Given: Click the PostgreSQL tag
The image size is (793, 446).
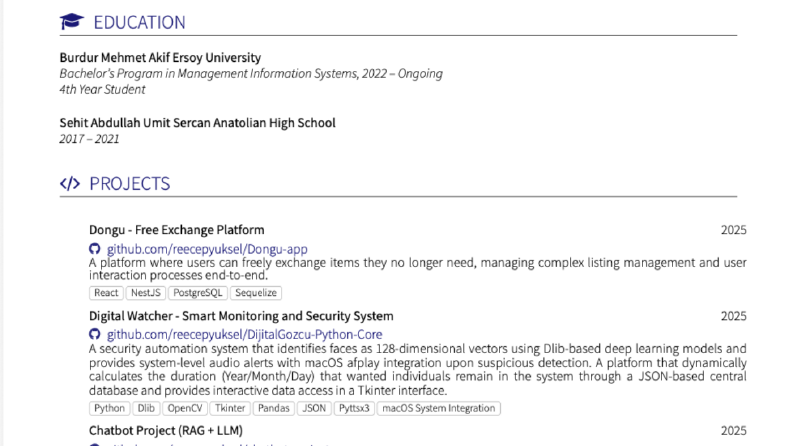Looking at the screenshot, I should tap(198, 293).
